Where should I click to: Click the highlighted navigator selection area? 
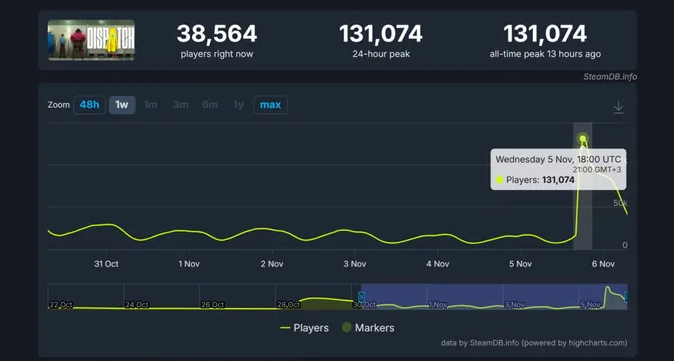494,297
